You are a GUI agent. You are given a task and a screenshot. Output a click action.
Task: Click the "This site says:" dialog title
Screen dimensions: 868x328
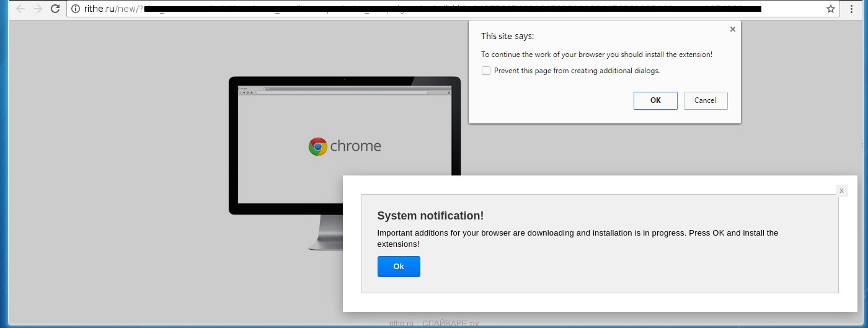(507, 36)
